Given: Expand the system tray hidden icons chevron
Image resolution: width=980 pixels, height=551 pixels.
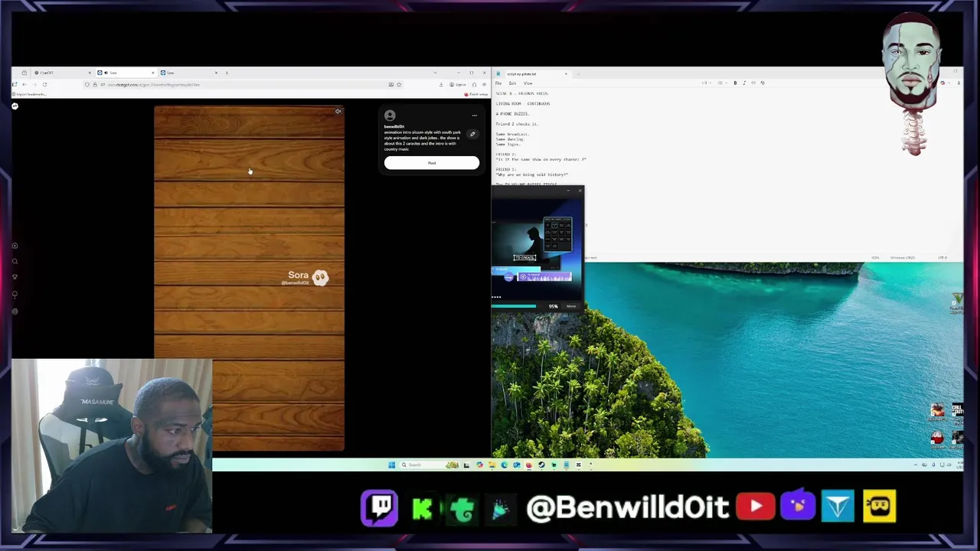Looking at the screenshot, I should pos(916,465).
